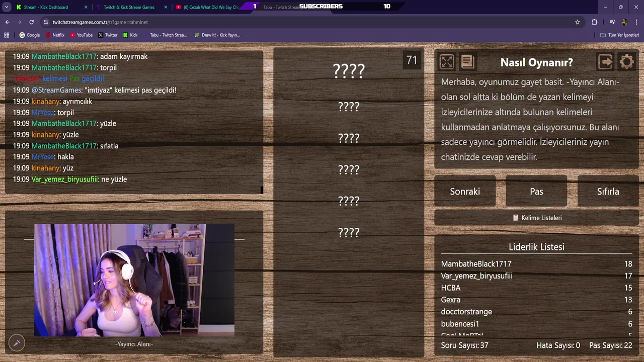Open the browser extensions menu
The width and height of the screenshot is (644, 362).
pos(595,22)
